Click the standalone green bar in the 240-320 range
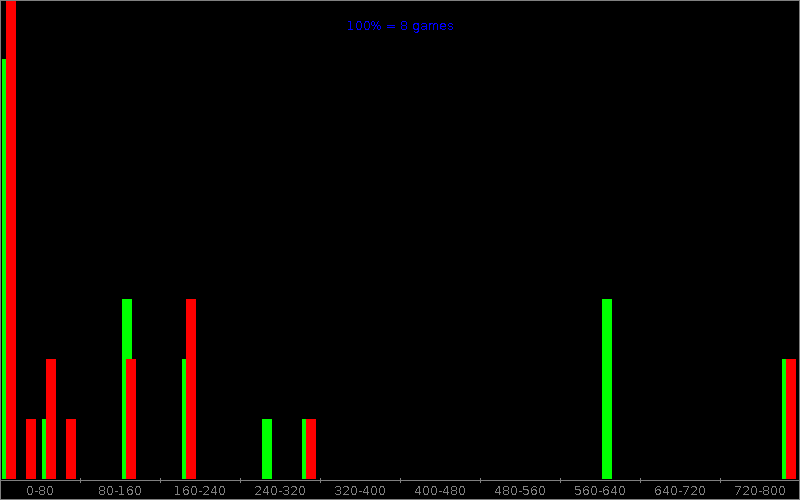Screen dimensions: 800x500 [x=267, y=449]
